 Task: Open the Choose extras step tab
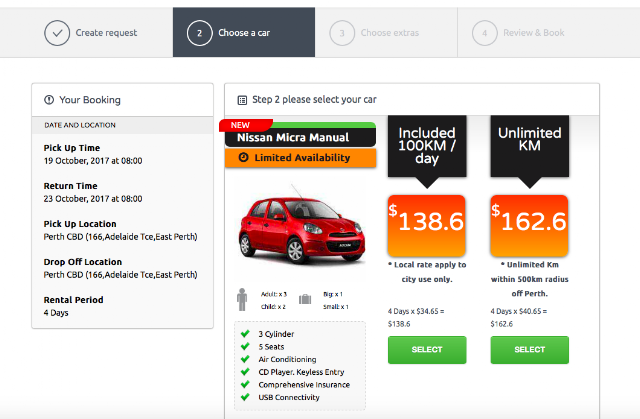tap(375, 33)
